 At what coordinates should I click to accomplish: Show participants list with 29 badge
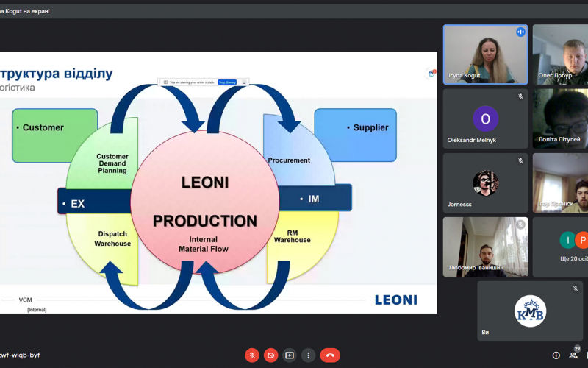tap(574, 354)
